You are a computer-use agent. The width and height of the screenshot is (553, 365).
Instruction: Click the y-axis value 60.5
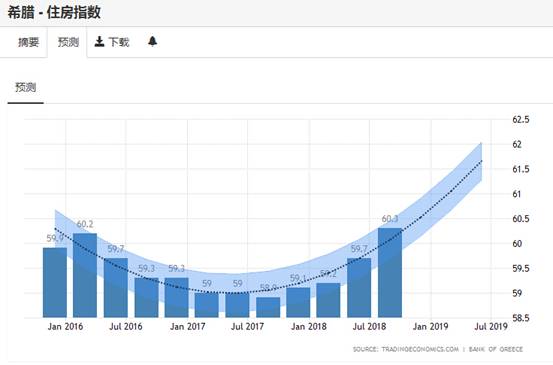tap(521, 219)
